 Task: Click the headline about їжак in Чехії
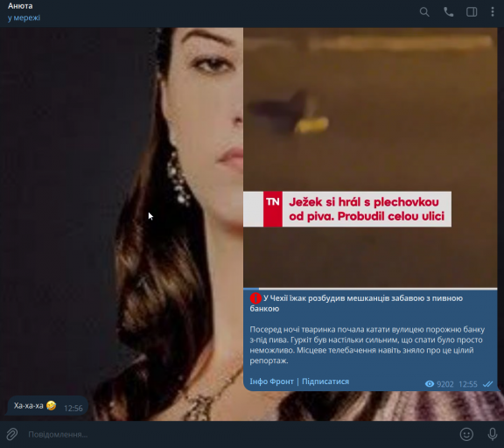click(356, 304)
